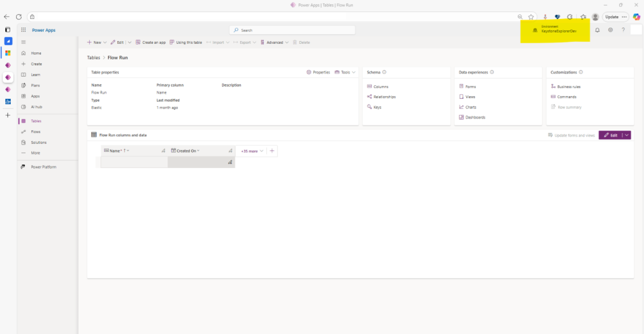Open the help question mark icon
The height and width of the screenshot is (334, 644).
(x=623, y=30)
